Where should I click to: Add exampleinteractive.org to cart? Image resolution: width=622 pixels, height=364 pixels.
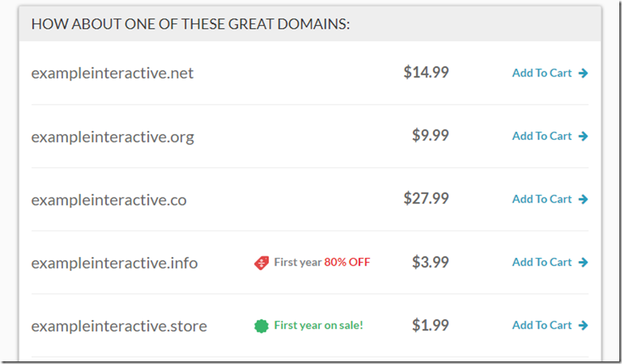point(542,136)
